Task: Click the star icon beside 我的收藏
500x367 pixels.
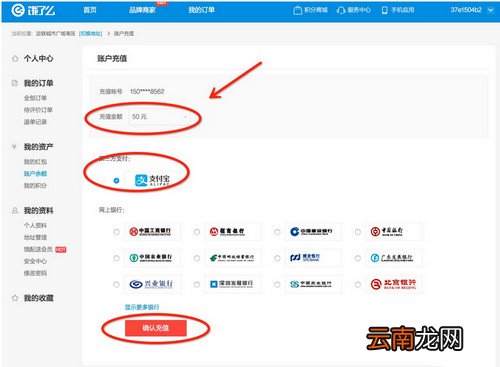Action: [x=15, y=298]
